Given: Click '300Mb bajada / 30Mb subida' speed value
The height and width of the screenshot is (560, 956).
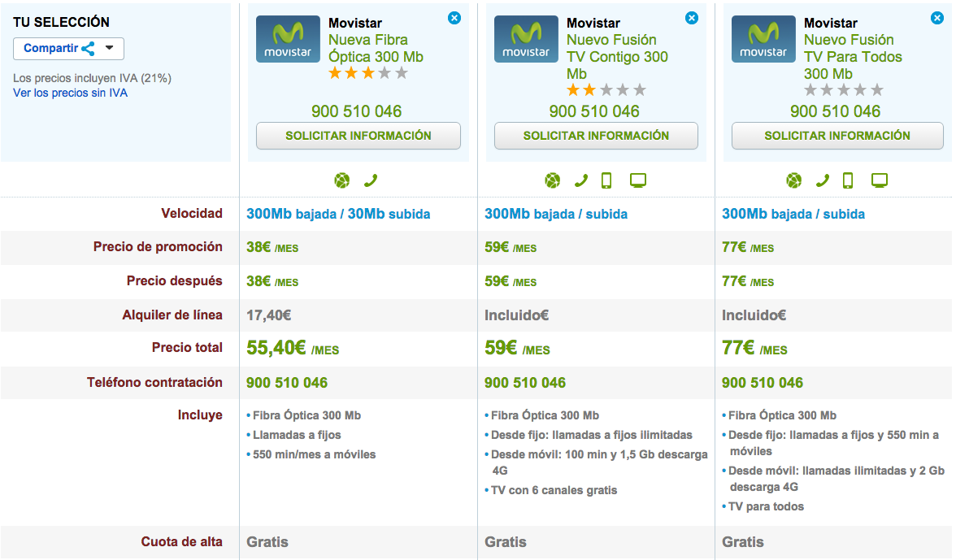Looking at the screenshot, I should pos(338,214).
